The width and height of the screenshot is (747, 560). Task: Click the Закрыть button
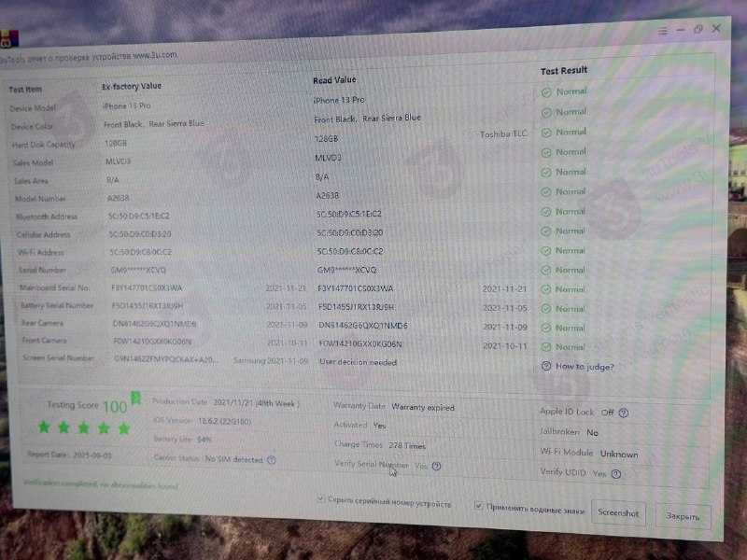pos(683,516)
